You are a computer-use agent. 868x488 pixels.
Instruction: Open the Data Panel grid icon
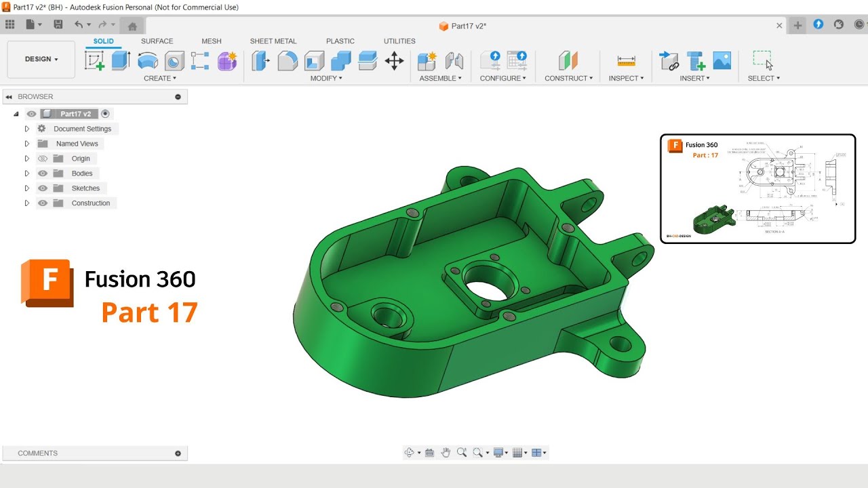click(x=9, y=24)
